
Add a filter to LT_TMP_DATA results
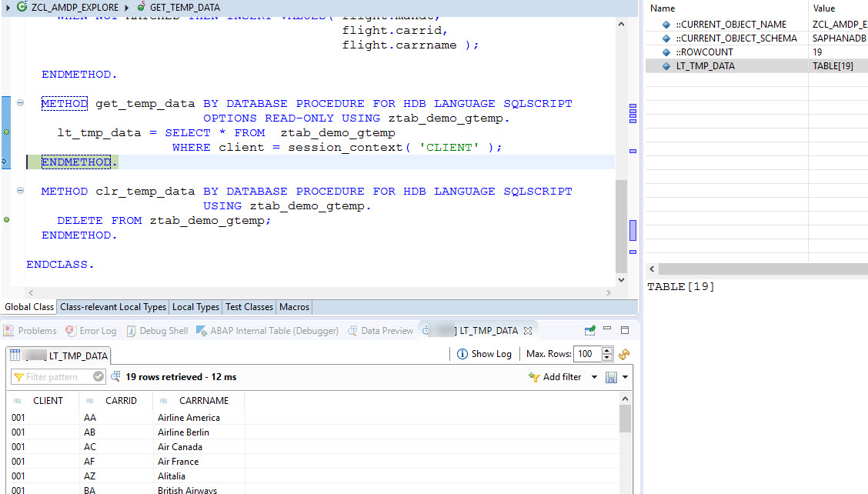coord(556,377)
